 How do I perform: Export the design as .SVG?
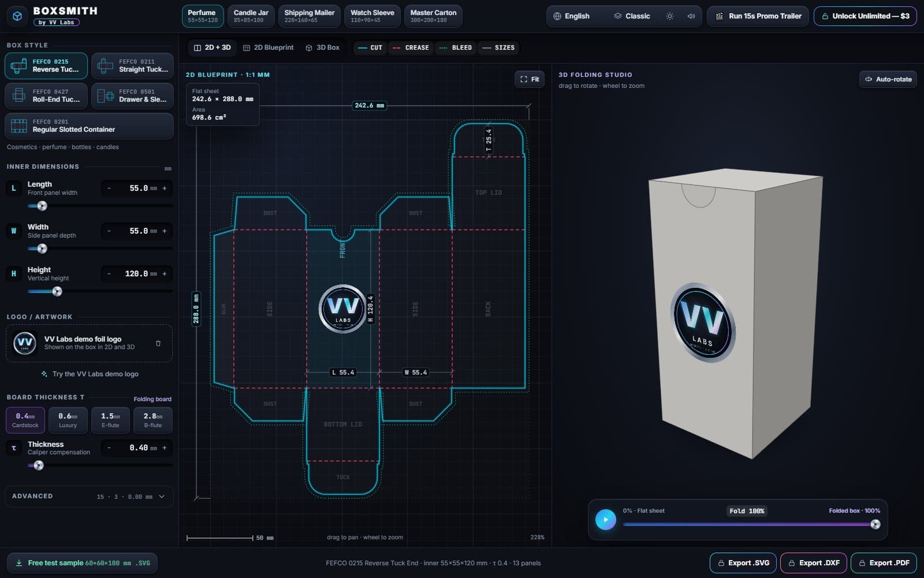click(743, 563)
